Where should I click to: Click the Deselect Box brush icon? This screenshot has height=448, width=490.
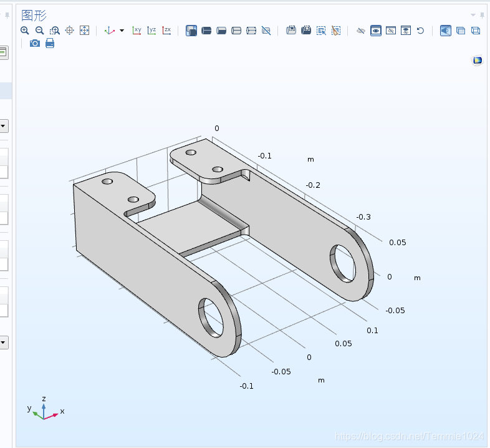(x=336, y=31)
